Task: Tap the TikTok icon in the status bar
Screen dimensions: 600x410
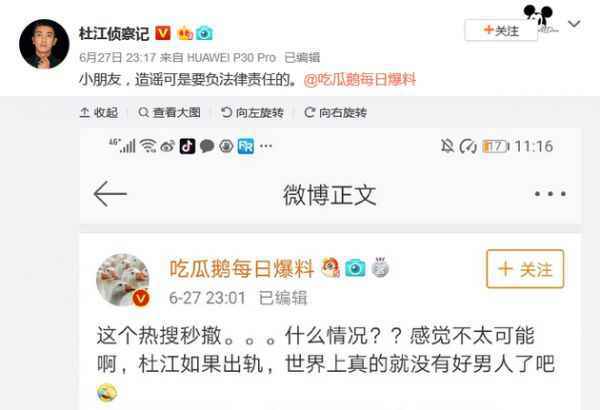Action: (188, 146)
